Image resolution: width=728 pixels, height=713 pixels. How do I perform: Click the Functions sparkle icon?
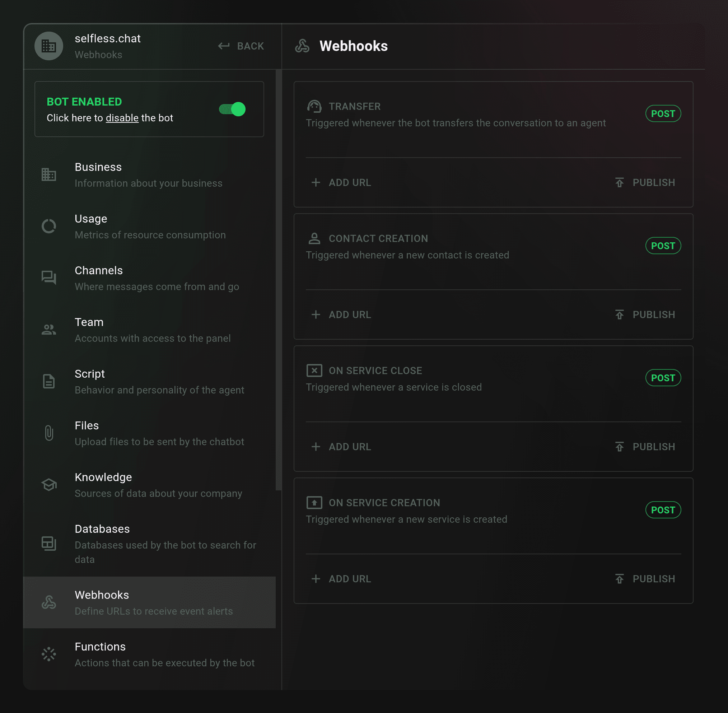pyautogui.click(x=49, y=654)
